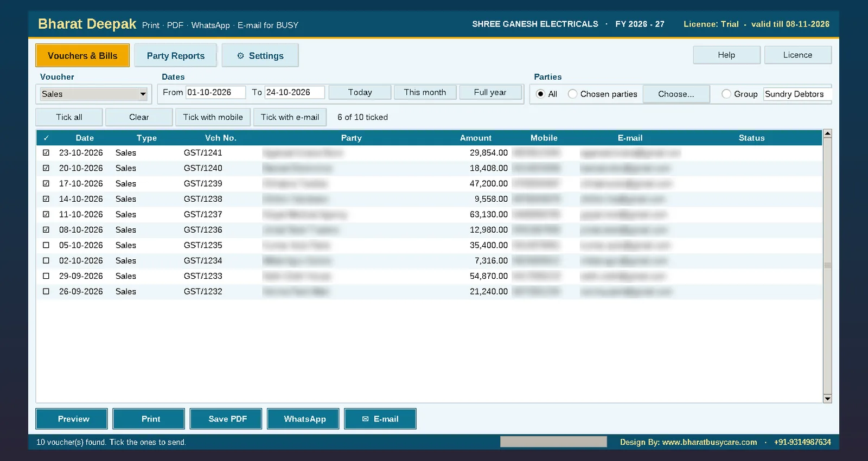Set date range to This month
868x461 pixels.
[x=425, y=92]
